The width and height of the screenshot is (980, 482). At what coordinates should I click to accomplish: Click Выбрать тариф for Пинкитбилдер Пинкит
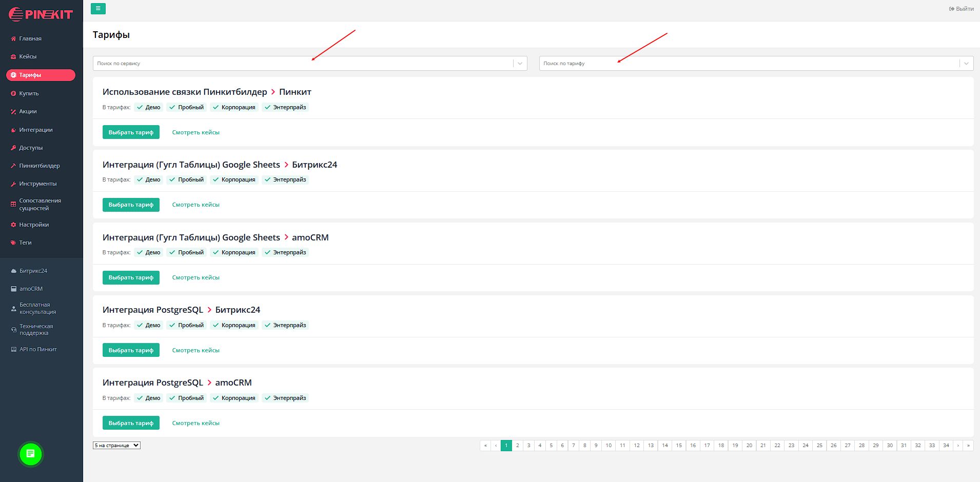pyautogui.click(x=131, y=132)
